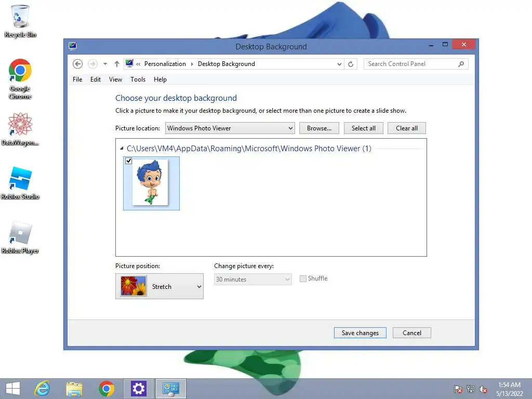Open Internet Explorer from the taskbar
This screenshot has width=532, height=399.
pyautogui.click(x=43, y=389)
